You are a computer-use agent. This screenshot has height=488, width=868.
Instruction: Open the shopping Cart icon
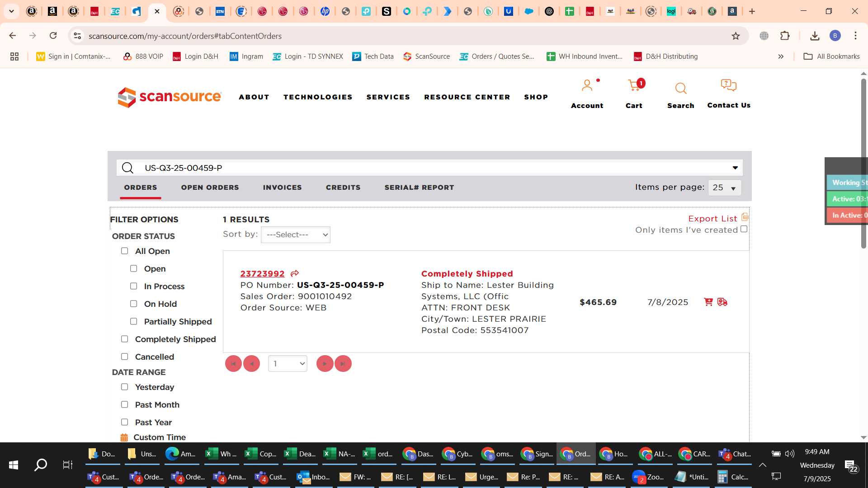(634, 85)
